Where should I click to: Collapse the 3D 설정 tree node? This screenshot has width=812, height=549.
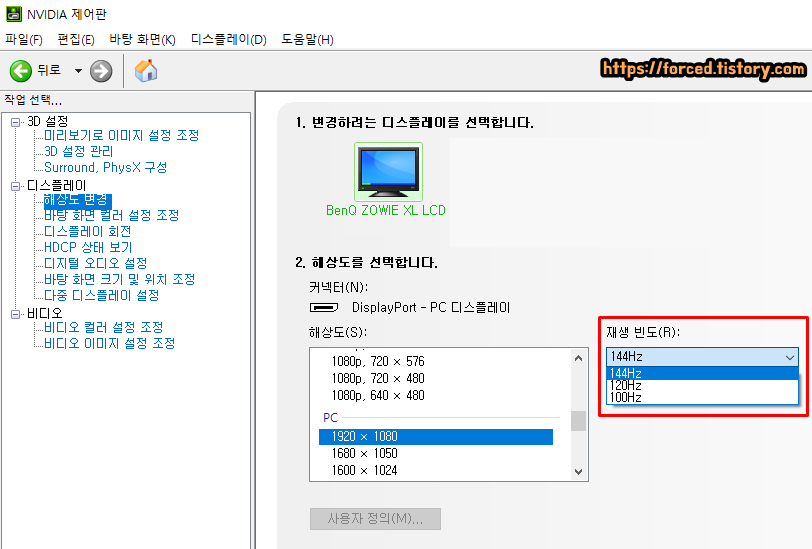16,122
